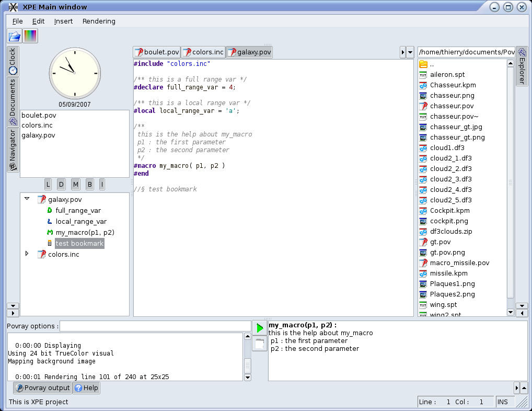Select the Explorer side tab
Image resolution: width=532 pixels, height=411 pixels.
click(x=522, y=66)
